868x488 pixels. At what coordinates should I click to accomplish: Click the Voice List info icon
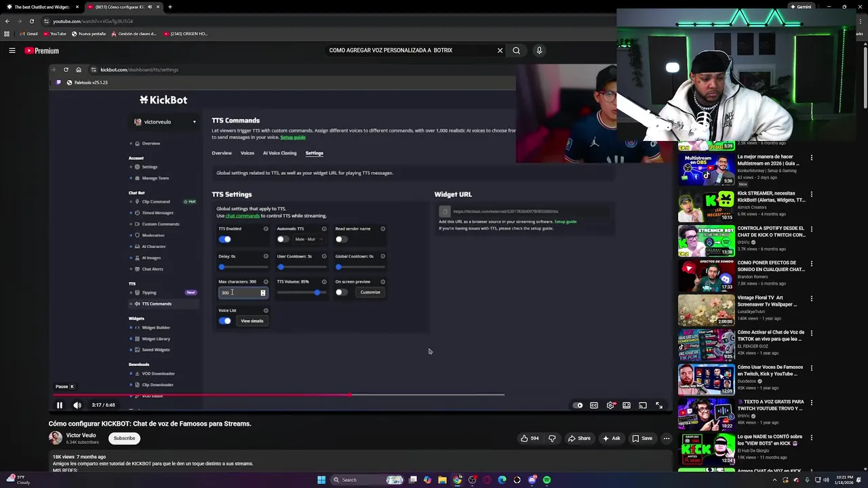pos(266,310)
